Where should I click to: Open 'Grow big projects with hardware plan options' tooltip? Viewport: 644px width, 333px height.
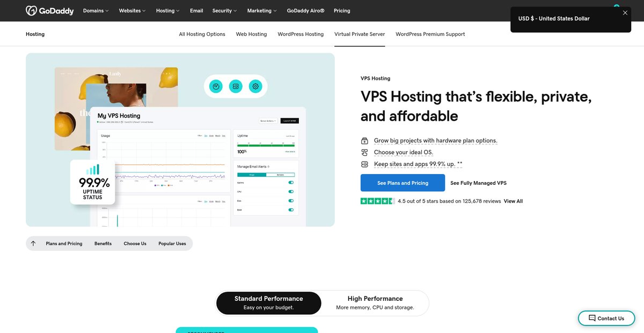click(436, 141)
